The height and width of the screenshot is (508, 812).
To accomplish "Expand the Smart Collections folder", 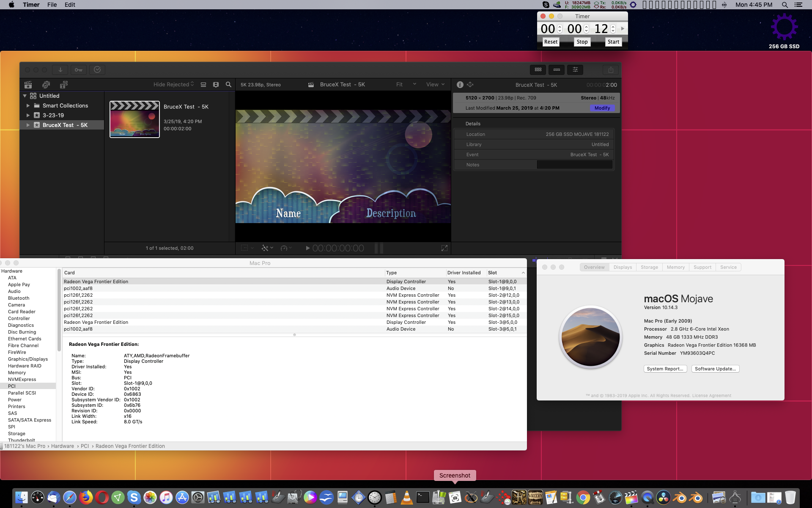I will click(28, 106).
